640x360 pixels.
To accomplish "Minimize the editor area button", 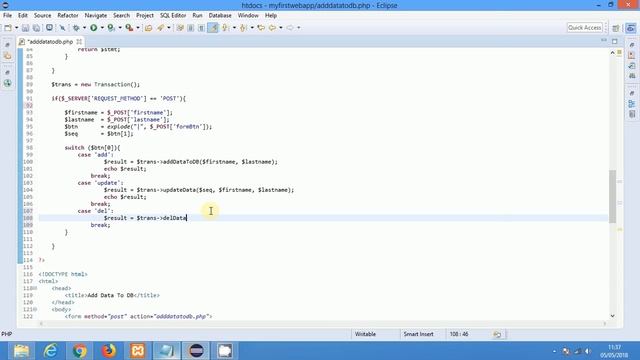I will (x=604, y=40).
